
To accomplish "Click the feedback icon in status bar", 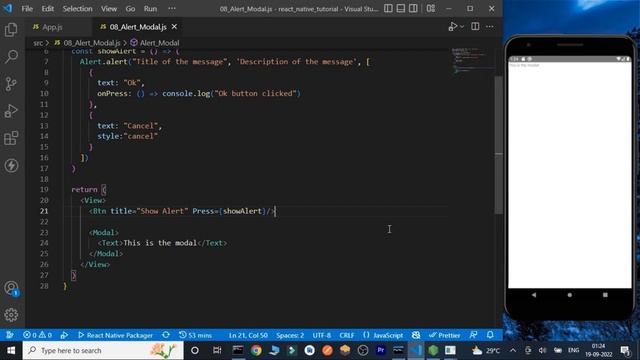I will pos(473,335).
